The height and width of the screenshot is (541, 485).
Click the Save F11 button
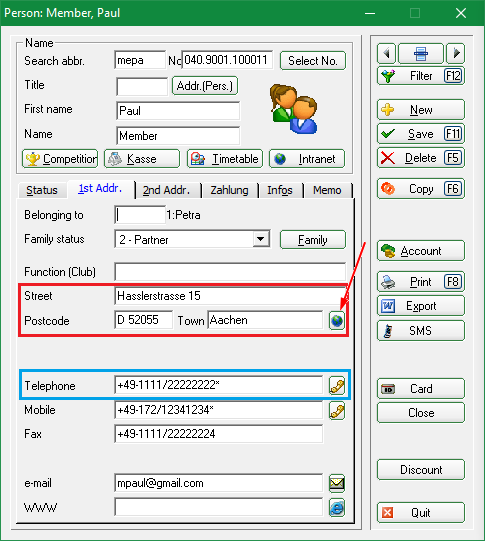[x=421, y=134]
